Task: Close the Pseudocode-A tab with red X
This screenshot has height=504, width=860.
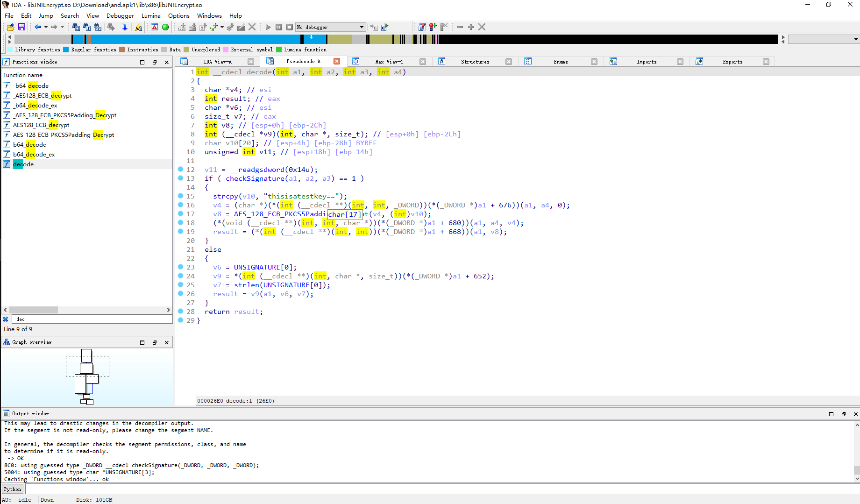Action: [337, 61]
